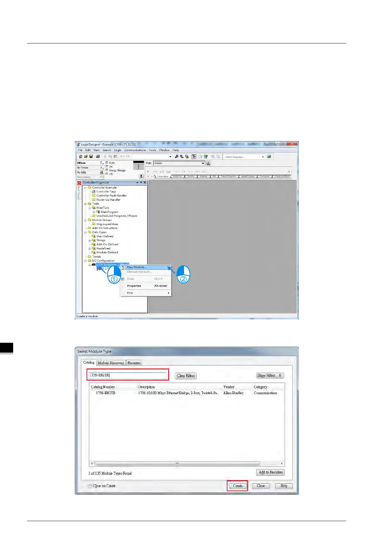
Task: Expand the MainProgram tree node
Action: point(94,212)
